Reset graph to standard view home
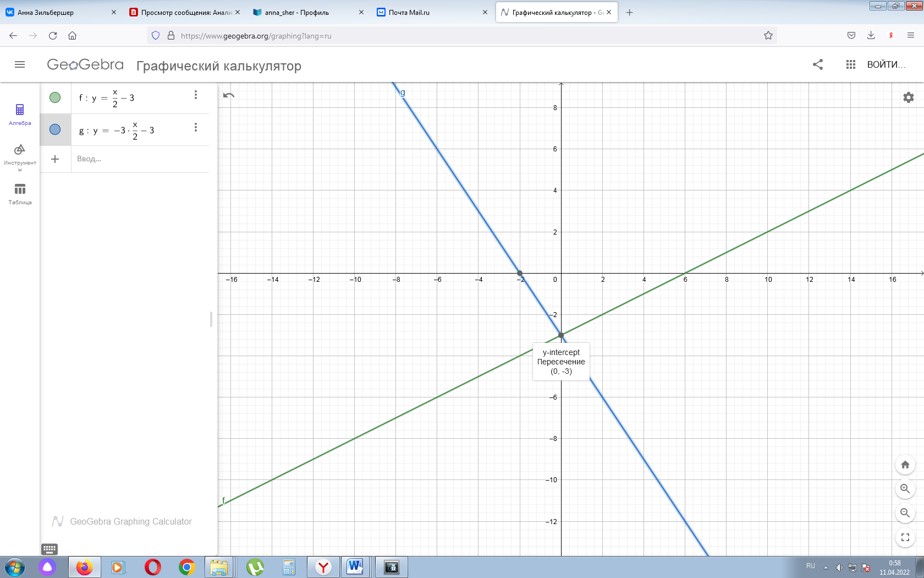This screenshot has width=924, height=578. (905, 465)
